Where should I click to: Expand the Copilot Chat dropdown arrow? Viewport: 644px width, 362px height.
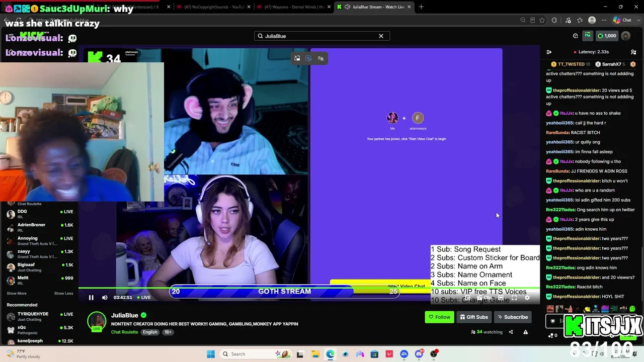[637, 20]
